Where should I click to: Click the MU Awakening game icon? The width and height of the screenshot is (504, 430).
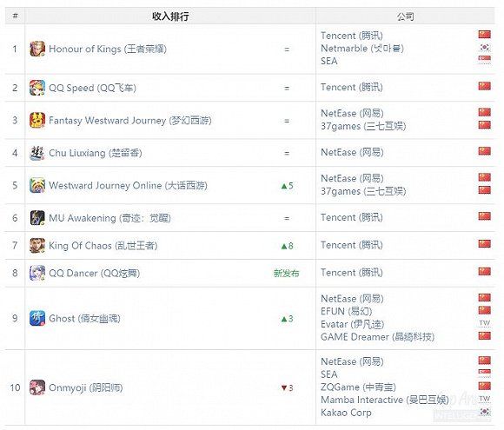pyautogui.click(x=37, y=218)
